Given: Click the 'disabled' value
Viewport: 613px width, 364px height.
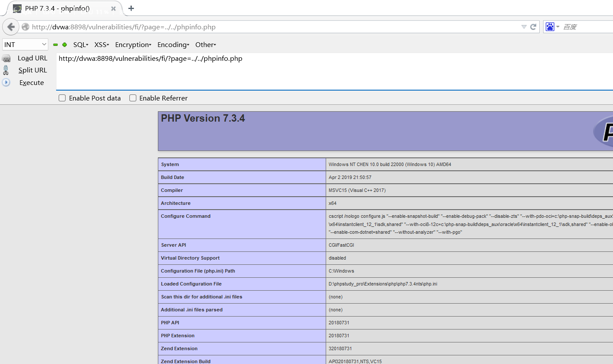Looking at the screenshot, I should click(337, 258).
